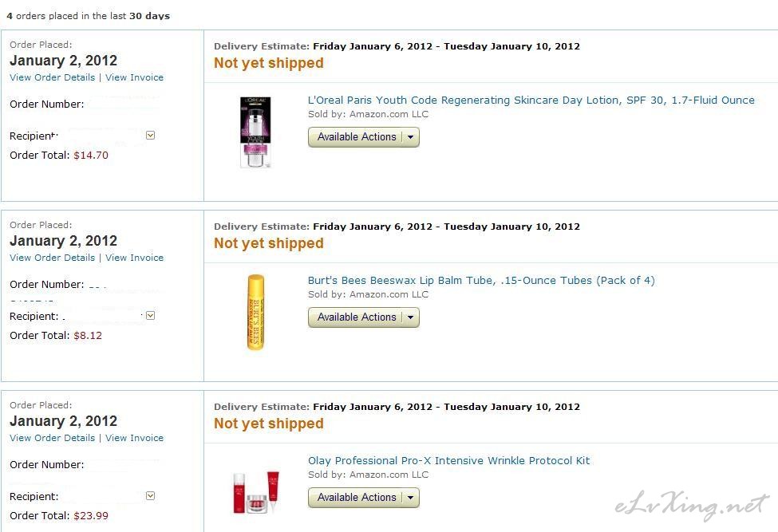This screenshot has width=778, height=532.
Task: Open View Order Details for Burt's Bees order
Action: pyautogui.click(x=52, y=258)
